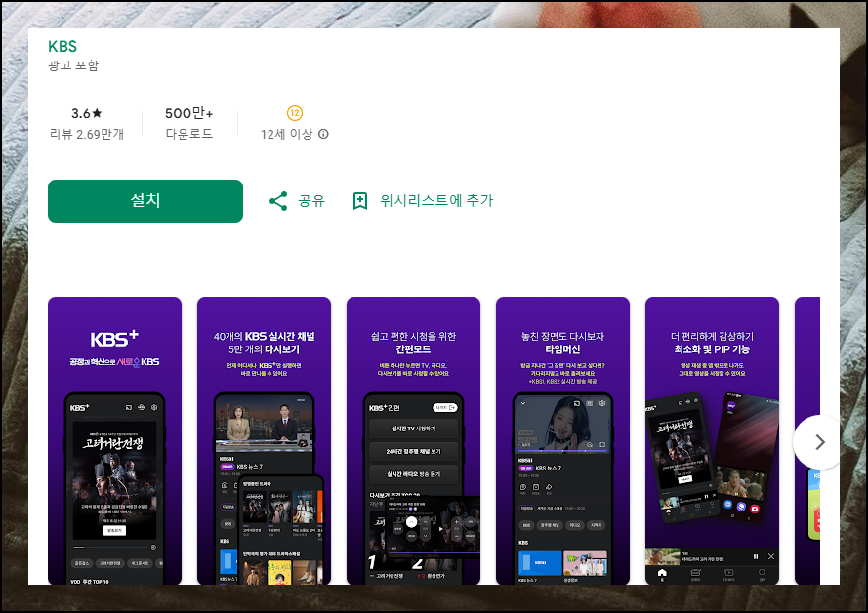The image size is (868, 613).
Task: Open the partially visible last screenshot
Action: coord(807,440)
